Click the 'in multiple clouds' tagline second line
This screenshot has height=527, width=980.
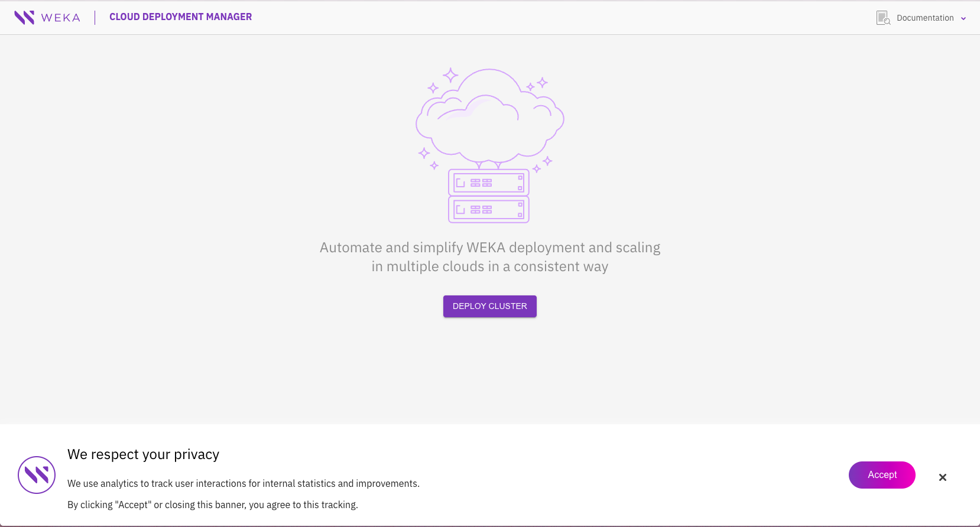490,266
